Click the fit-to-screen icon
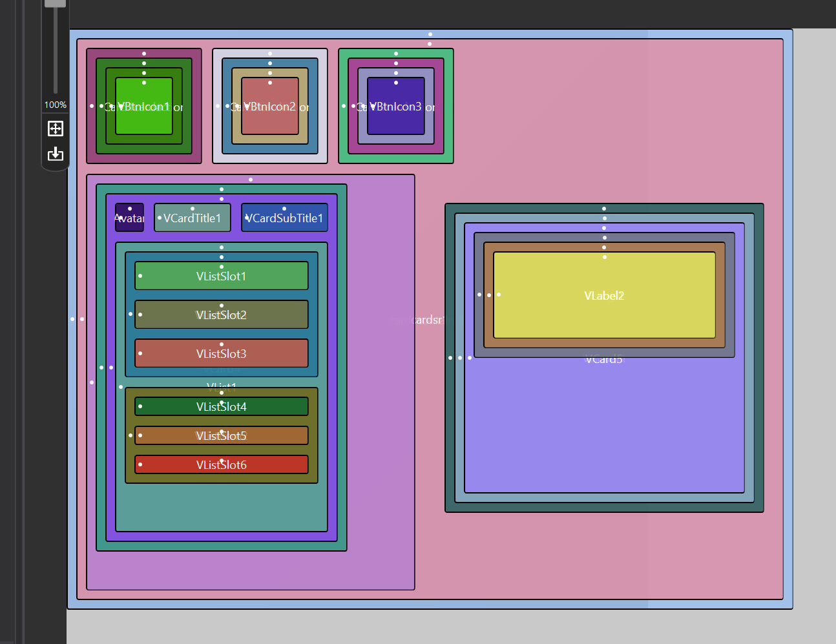The height and width of the screenshot is (644, 836). (x=56, y=129)
